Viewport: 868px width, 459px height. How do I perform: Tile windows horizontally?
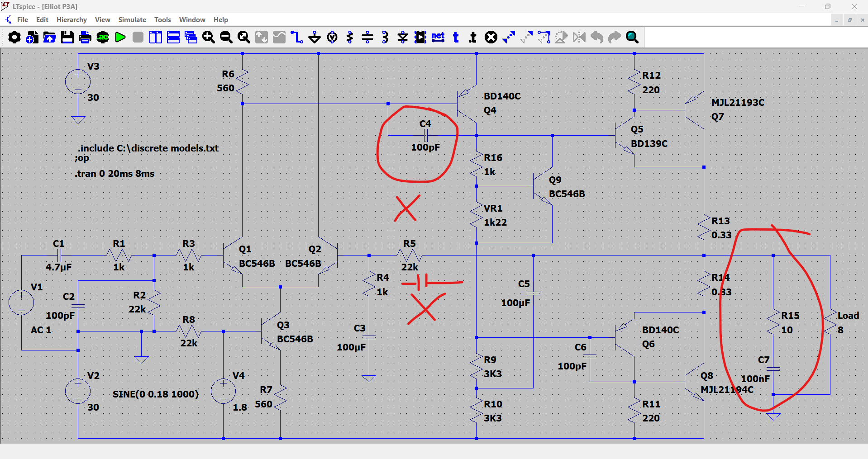(173, 37)
